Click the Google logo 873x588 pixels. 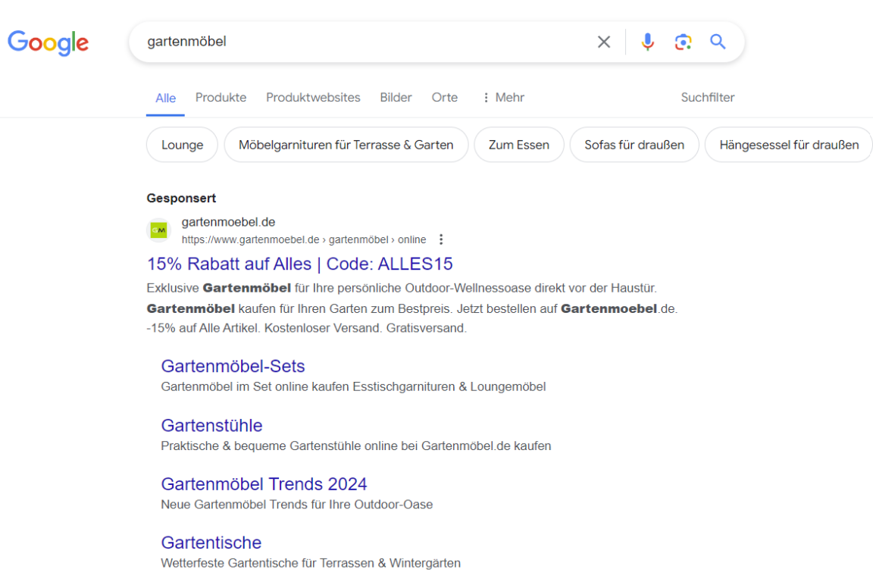[48, 42]
